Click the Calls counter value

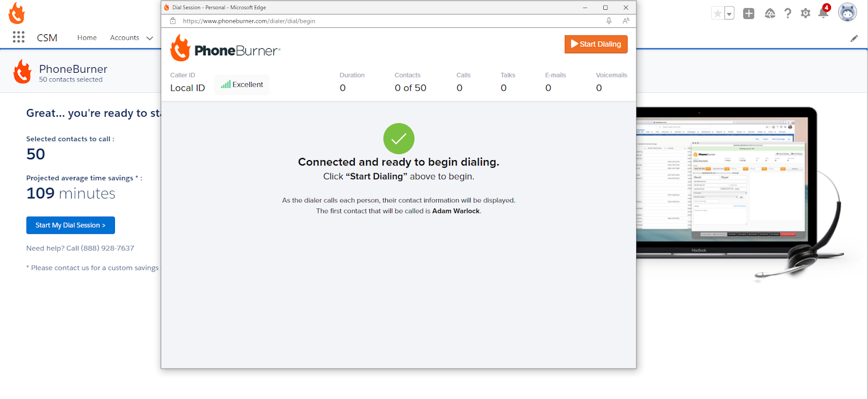pos(459,88)
